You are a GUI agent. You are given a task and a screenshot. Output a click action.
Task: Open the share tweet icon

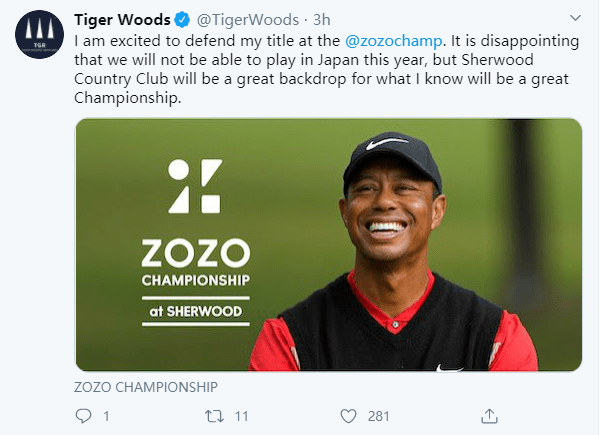(x=490, y=415)
